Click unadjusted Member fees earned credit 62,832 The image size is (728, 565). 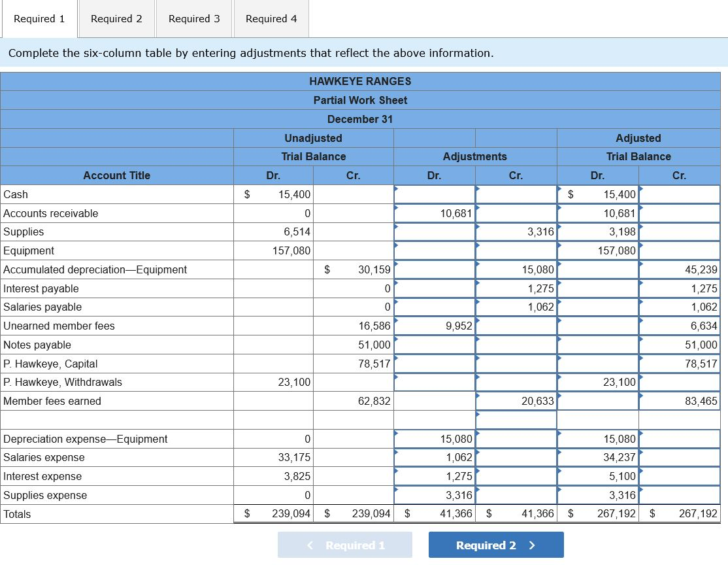(354, 401)
